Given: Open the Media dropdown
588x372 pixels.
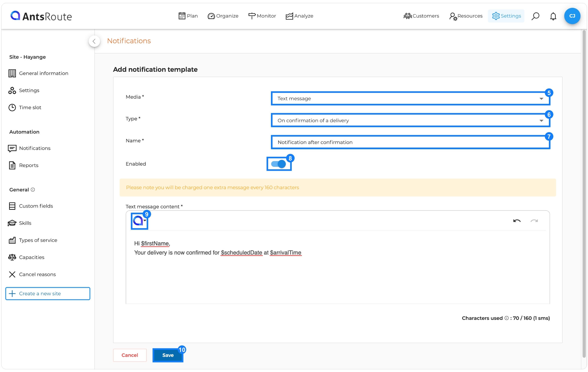Looking at the screenshot, I should [x=410, y=98].
